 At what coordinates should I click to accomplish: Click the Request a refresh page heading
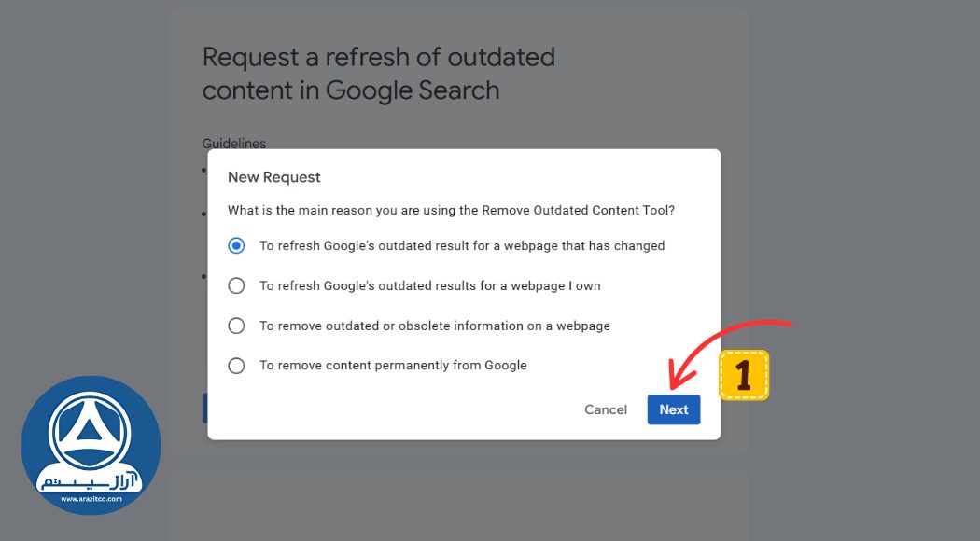(x=378, y=74)
